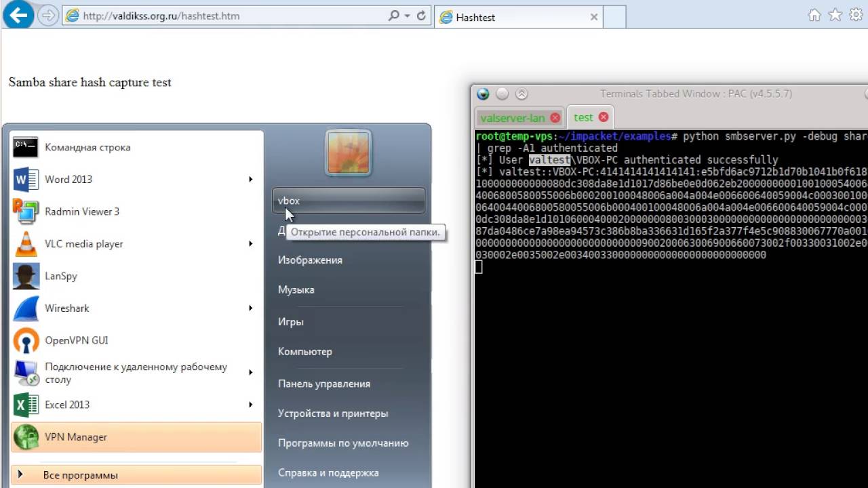
Task: Click the user account picture
Action: 348,152
